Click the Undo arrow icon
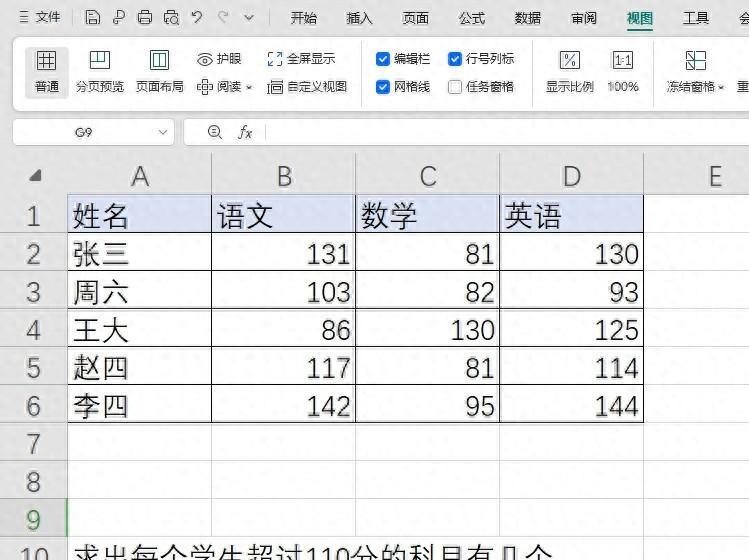 [197, 18]
